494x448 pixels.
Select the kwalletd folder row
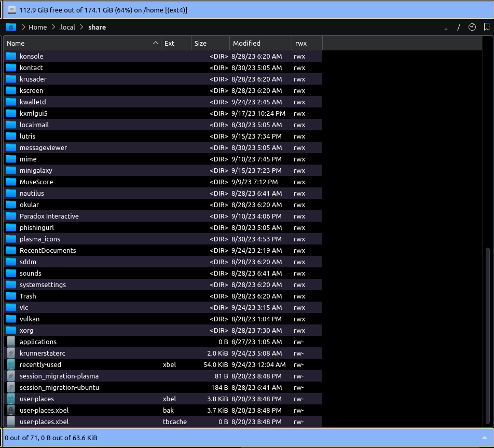coord(163,102)
